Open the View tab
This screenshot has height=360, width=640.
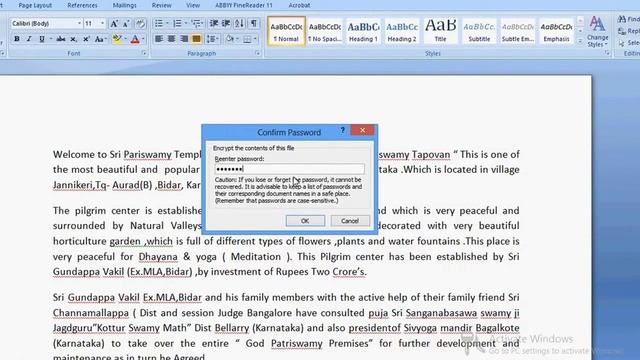[193, 5]
